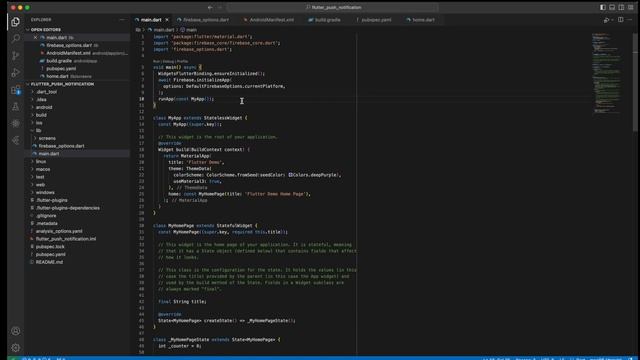The height and width of the screenshot is (360, 640).
Task: Open README.md file
Action: coord(49,262)
